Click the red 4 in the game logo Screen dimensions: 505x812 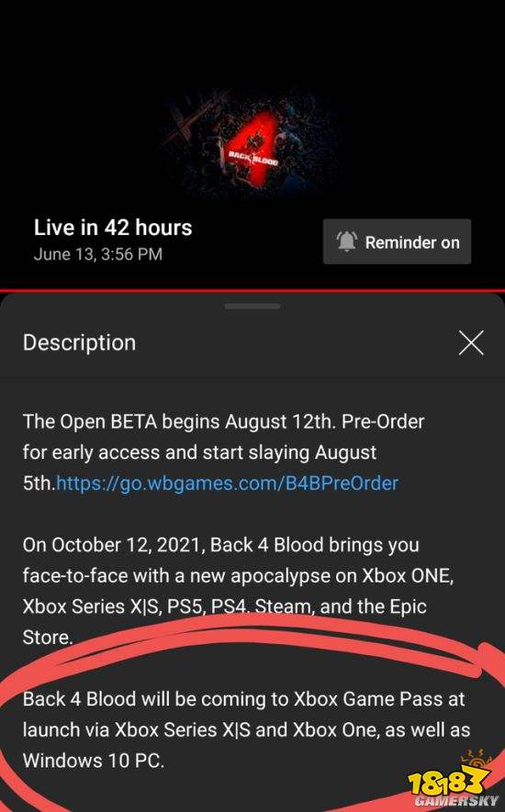(252, 150)
